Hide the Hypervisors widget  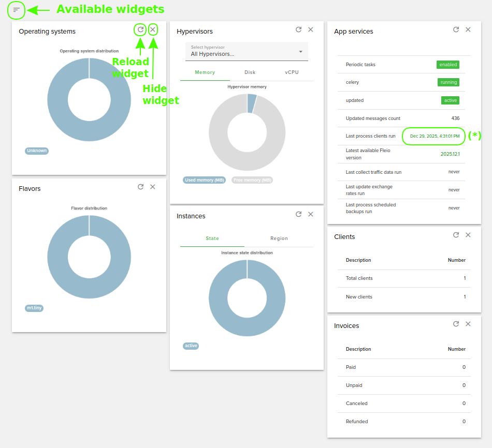pyautogui.click(x=311, y=30)
